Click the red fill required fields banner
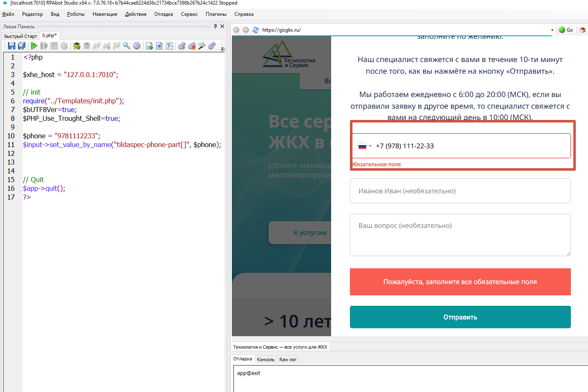The width and height of the screenshot is (588, 392). [x=460, y=282]
